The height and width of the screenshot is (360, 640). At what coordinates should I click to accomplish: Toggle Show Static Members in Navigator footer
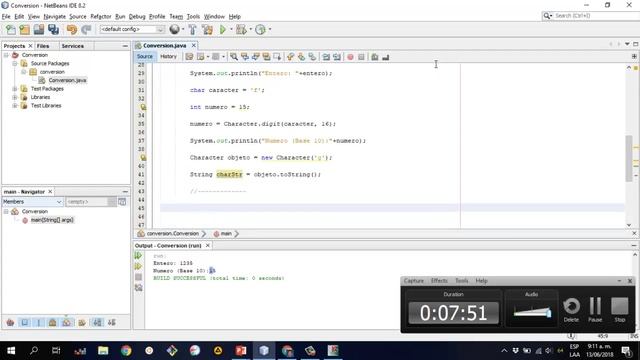pyautogui.click(x=39, y=322)
